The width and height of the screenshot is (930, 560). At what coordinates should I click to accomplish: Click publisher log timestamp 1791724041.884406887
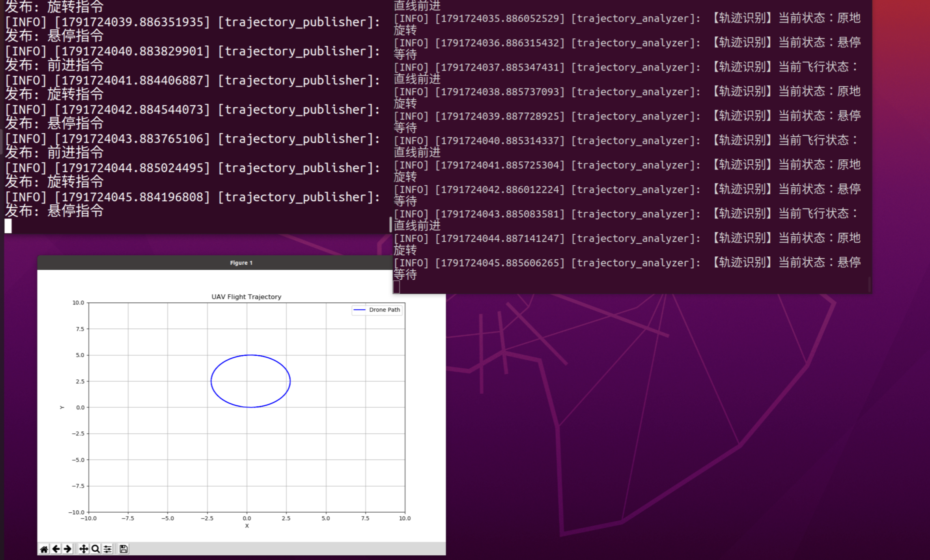pyautogui.click(x=132, y=80)
